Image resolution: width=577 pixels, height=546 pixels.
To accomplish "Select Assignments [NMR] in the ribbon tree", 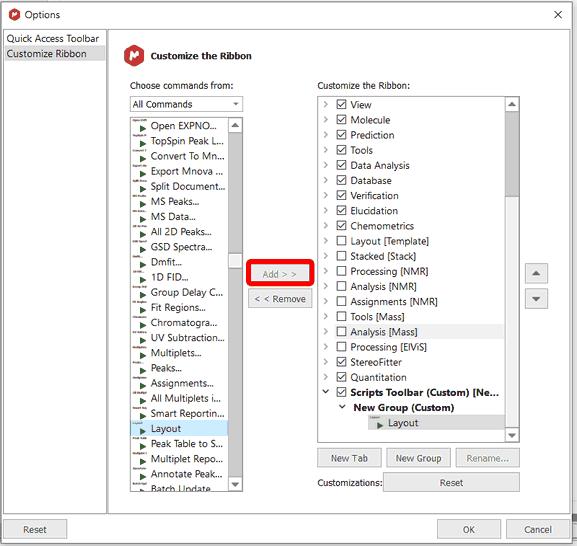I will 394,302.
